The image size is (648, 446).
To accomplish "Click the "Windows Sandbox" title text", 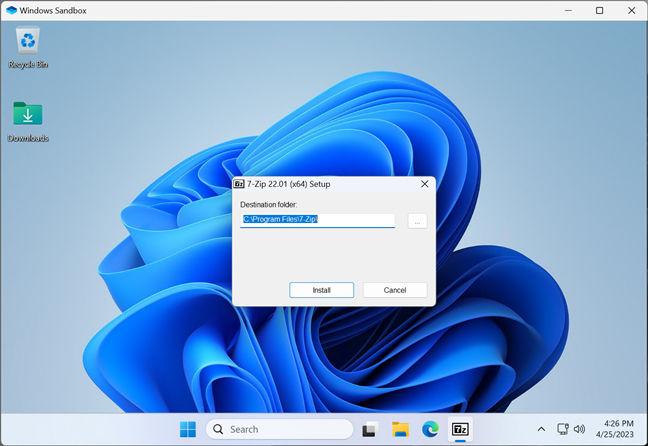I will tap(53, 10).
